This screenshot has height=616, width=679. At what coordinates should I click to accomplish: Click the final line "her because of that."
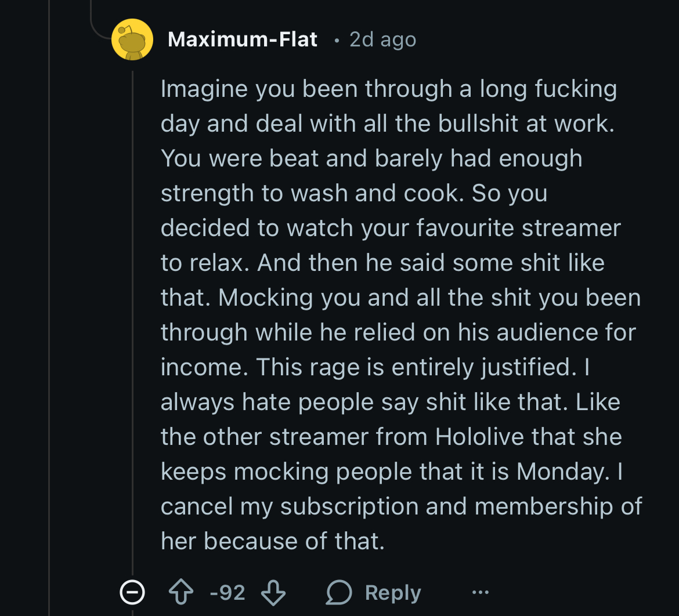point(273,541)
